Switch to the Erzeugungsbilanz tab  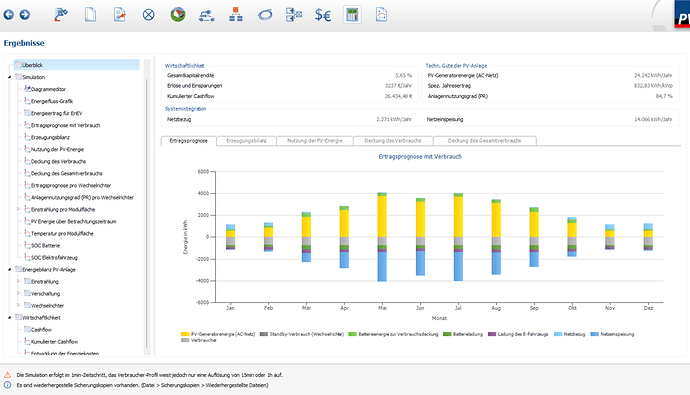tap(246, 141)
